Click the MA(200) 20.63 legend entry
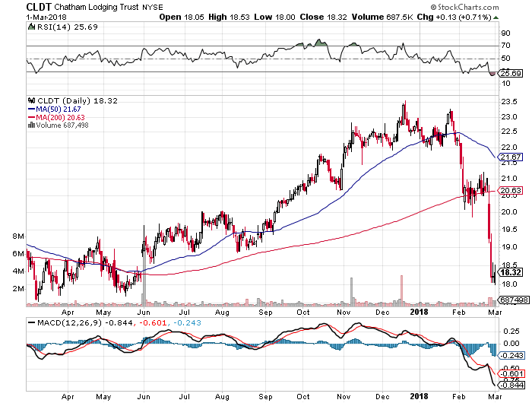Viewport: 532px width, 403px height. pos(56,117)
